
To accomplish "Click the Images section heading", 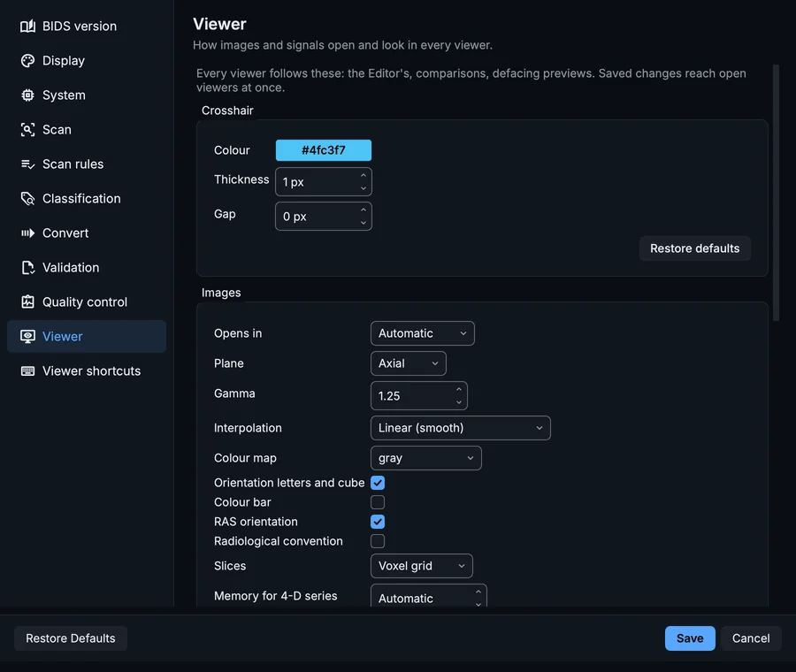I will [221, 293].
